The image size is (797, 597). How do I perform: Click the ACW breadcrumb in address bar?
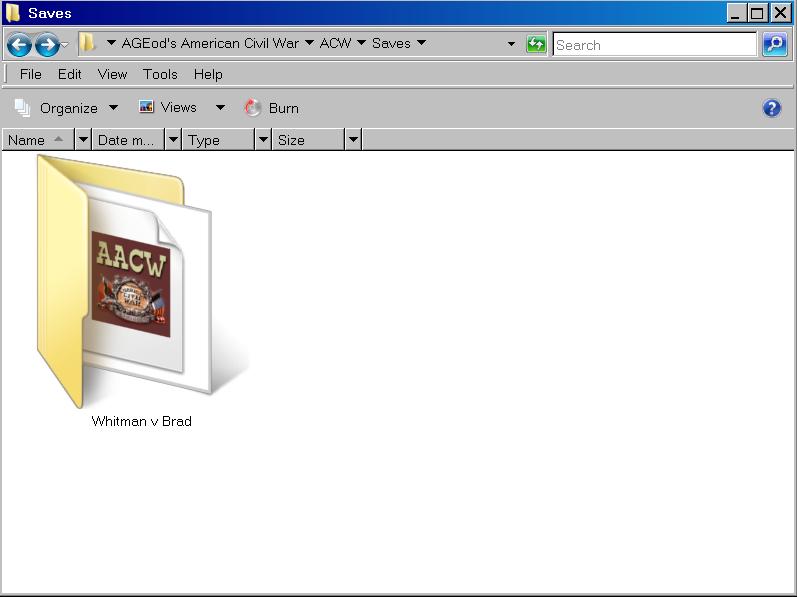tap(335, 43)
